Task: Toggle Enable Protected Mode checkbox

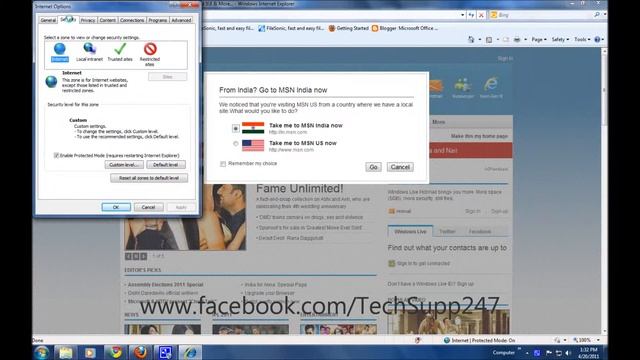Action: [x=56, y=156]
